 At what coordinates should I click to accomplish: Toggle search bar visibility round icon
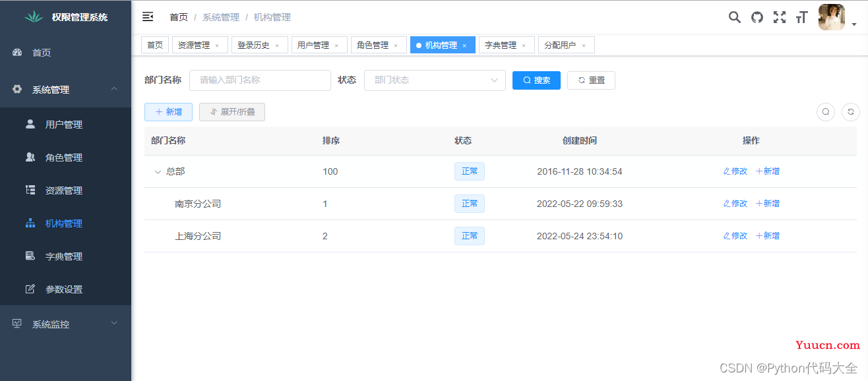click(x=826, y=112)
